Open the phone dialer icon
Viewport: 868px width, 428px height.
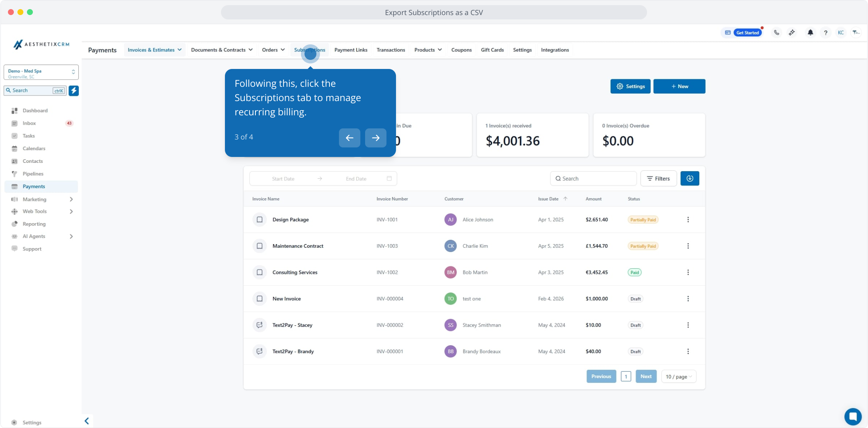[777, 33]
